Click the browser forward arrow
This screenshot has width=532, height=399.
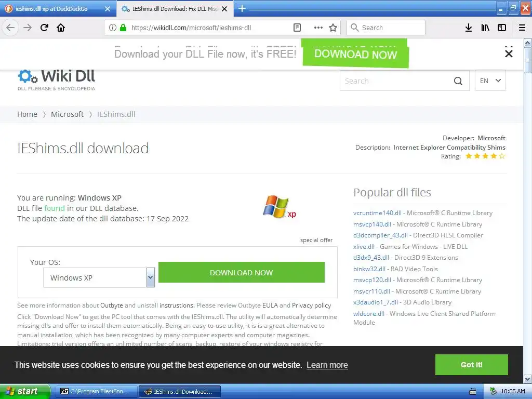pos(28,28)
